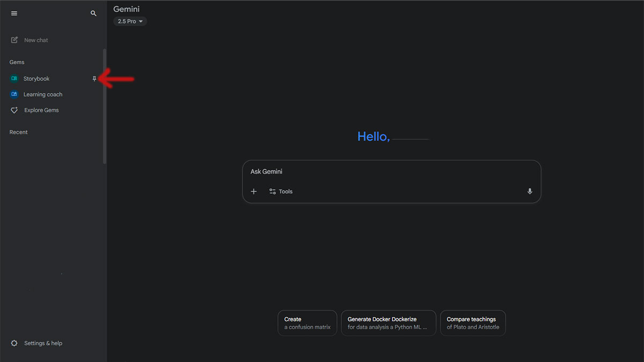Choose the Generate Docker Dockerize suggestion
This screenshot has height=362, width=644.
[389, 323]
